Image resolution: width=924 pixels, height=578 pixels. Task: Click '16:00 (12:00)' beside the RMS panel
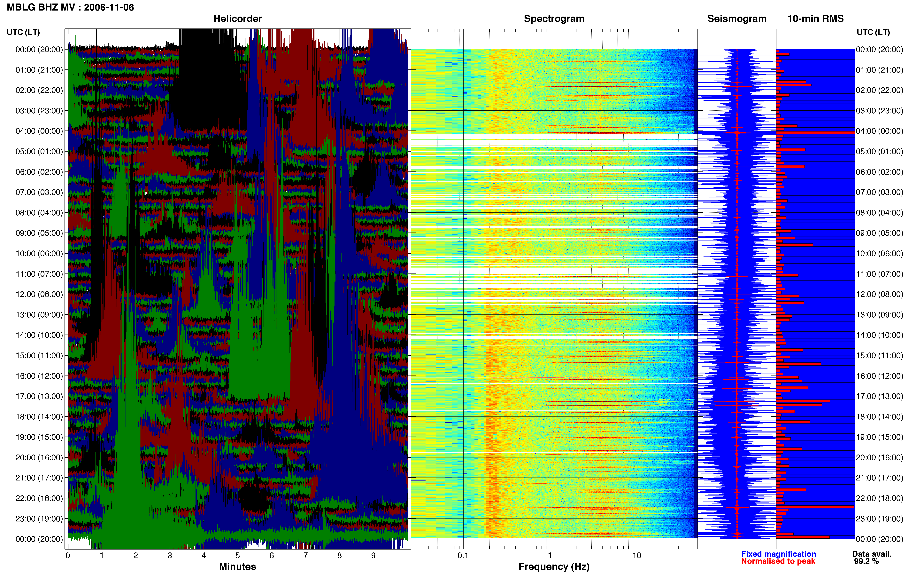pyautogui.click(x=879, y=376)
